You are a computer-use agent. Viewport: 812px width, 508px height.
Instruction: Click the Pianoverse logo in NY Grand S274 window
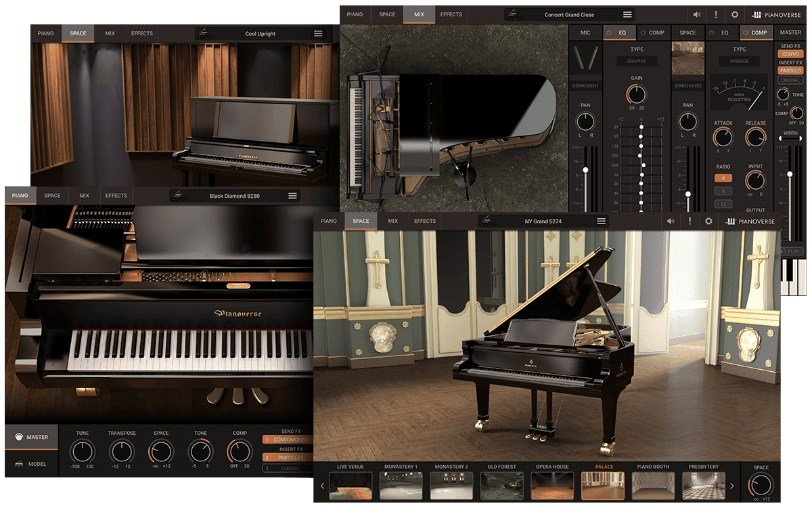(750, 221)
